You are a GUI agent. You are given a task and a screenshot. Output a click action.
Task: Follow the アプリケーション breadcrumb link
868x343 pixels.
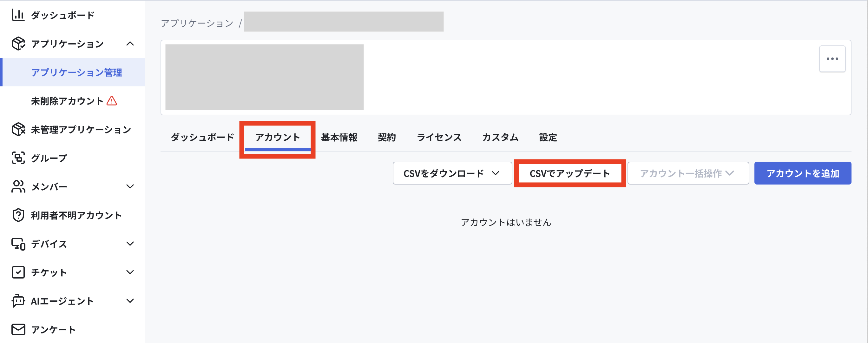197,23
